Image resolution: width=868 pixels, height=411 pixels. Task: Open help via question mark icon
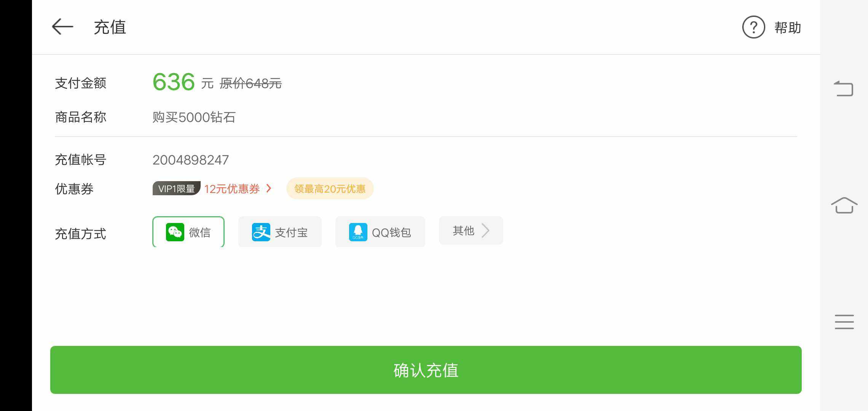pos(753,27)
